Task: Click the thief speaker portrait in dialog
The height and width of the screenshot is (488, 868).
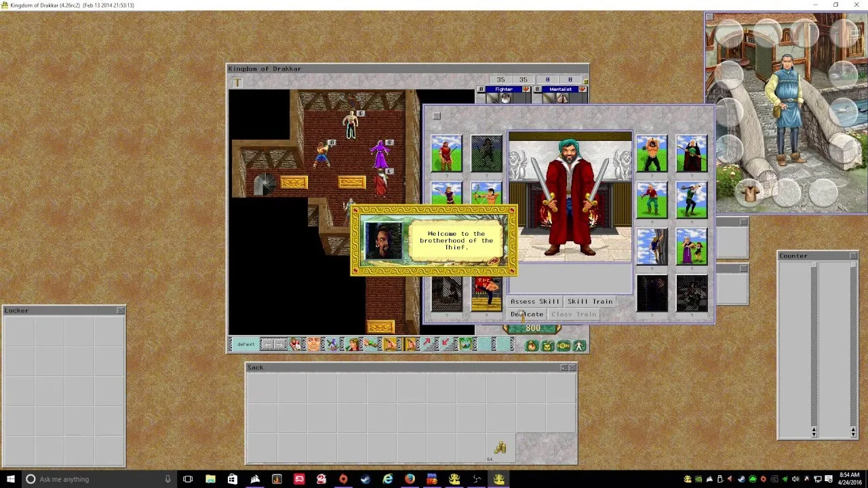Action: (x=384, y=241)
